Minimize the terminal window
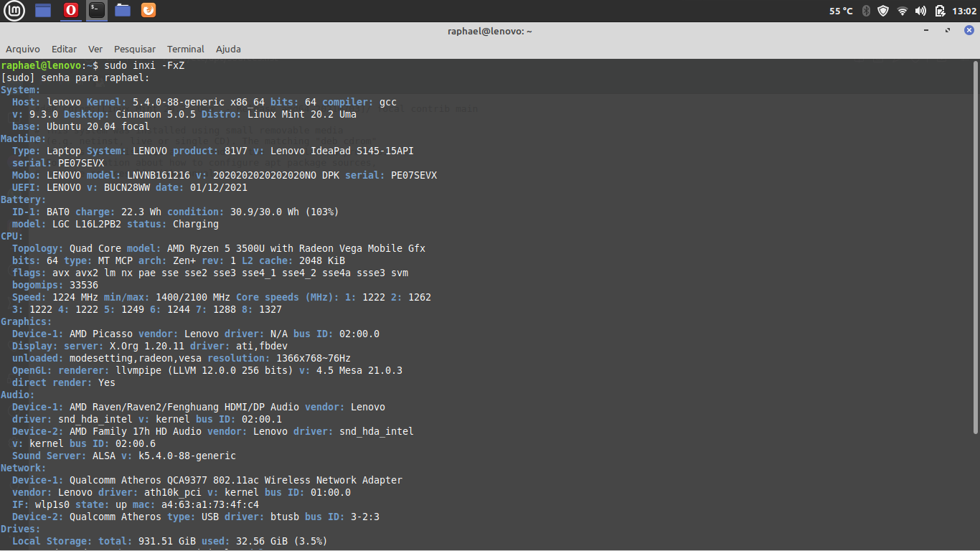Screen dimensions: 980x551 click(928, 31)
